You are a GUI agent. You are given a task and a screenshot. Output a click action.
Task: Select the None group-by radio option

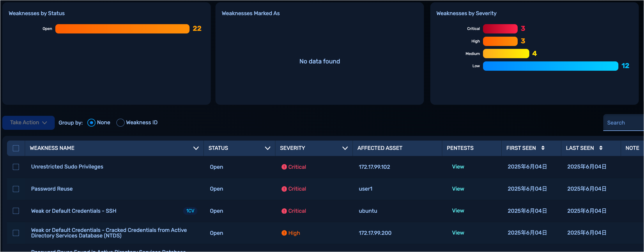pyautogui.click(x=91, y=123)
